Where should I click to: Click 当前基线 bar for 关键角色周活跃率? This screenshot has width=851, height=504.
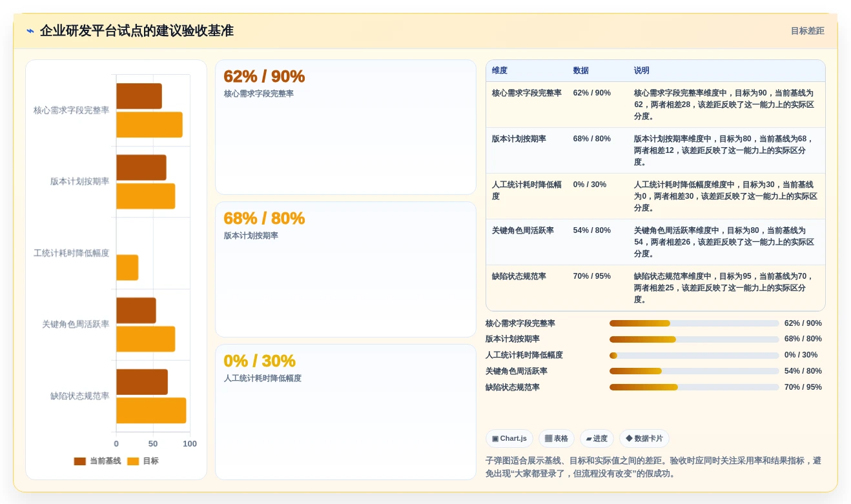coord(136,310)
